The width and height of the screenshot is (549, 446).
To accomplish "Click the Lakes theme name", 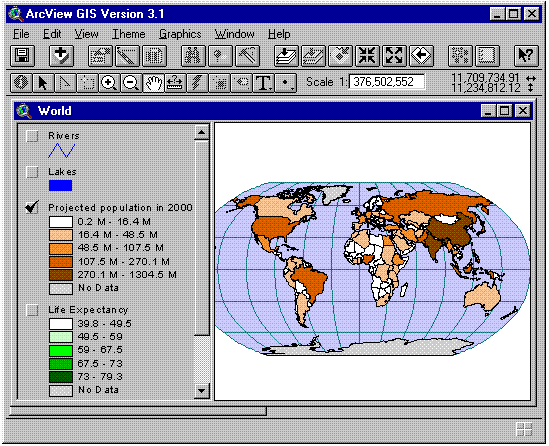I will click(x=62, y=172).
